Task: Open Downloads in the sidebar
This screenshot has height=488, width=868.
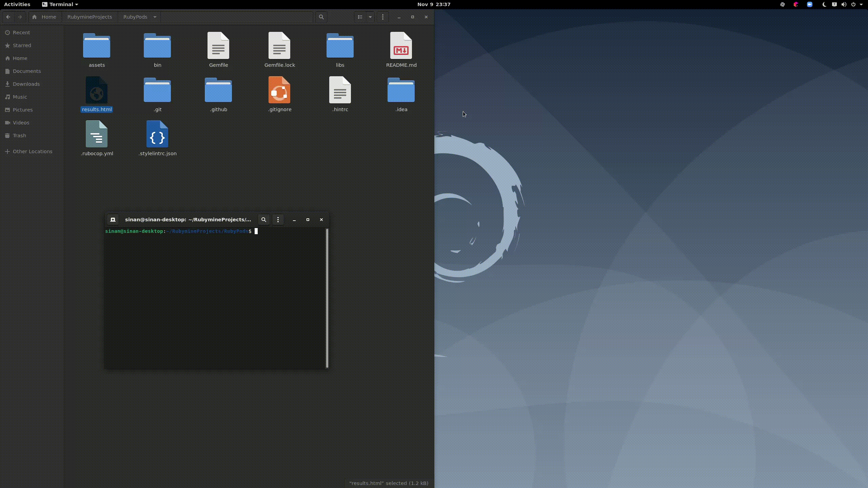Action: pos(26,84)
